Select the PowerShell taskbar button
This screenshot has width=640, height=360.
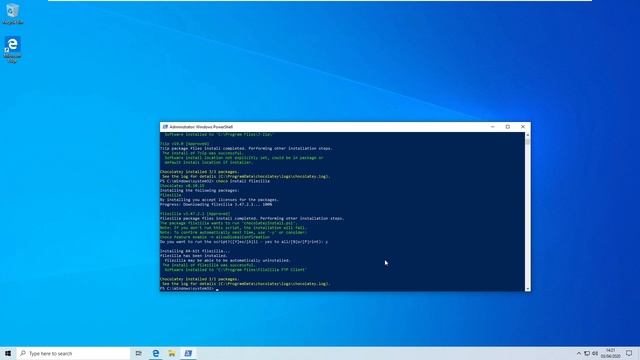click(x=188, y=353)
